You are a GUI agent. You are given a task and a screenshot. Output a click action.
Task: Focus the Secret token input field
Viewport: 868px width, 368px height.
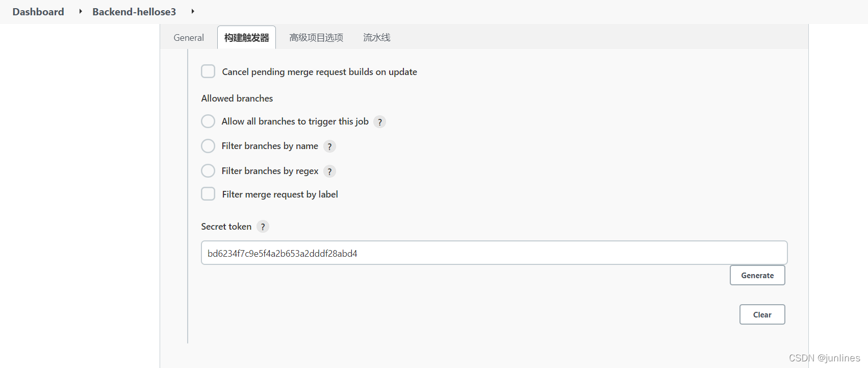[494, 253]
